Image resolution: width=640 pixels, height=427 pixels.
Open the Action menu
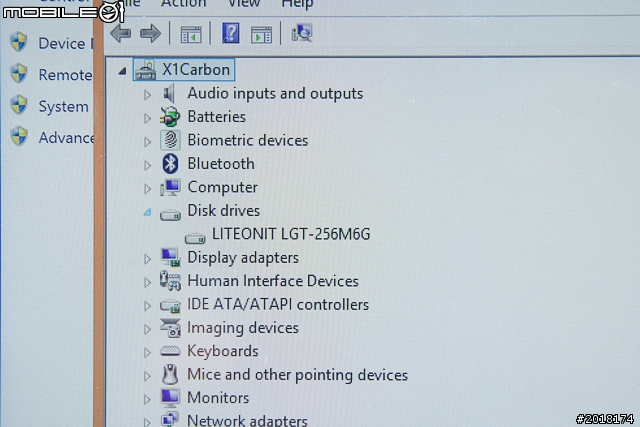coord(184,4)
